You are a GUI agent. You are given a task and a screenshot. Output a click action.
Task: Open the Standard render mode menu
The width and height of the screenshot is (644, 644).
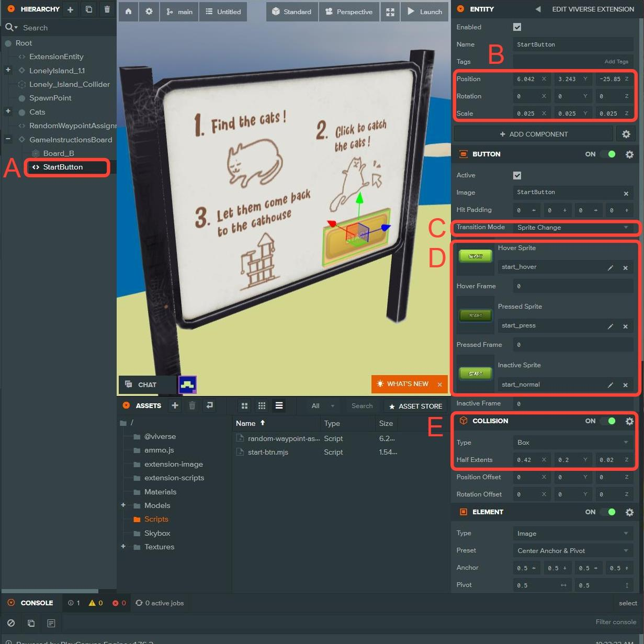(x=292, y=12)
